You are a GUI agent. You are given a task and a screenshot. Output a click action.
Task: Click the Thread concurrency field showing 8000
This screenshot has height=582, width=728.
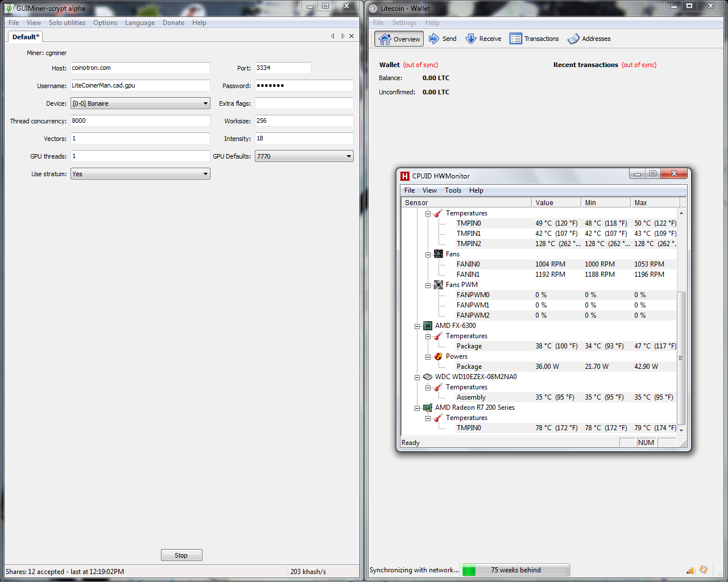tap(140, 120)
